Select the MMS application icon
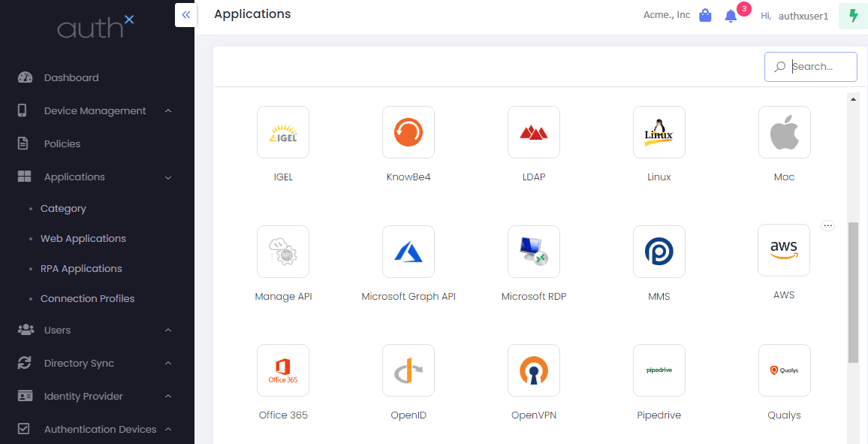This screenshot has height=444, width=868. [659, 252]
